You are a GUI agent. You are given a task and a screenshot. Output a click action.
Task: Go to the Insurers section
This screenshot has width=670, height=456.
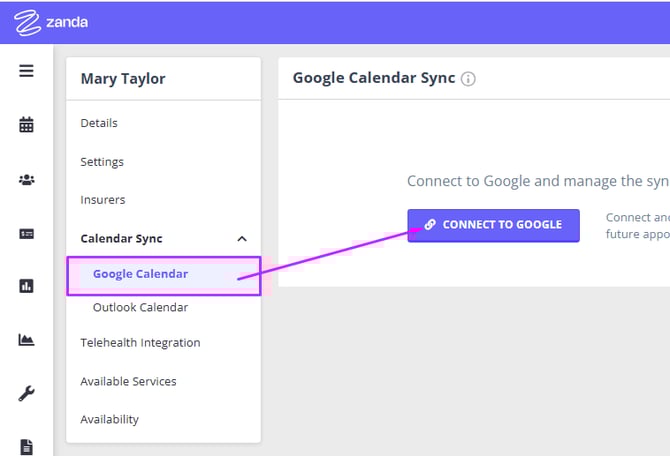[x=102, y=200]
